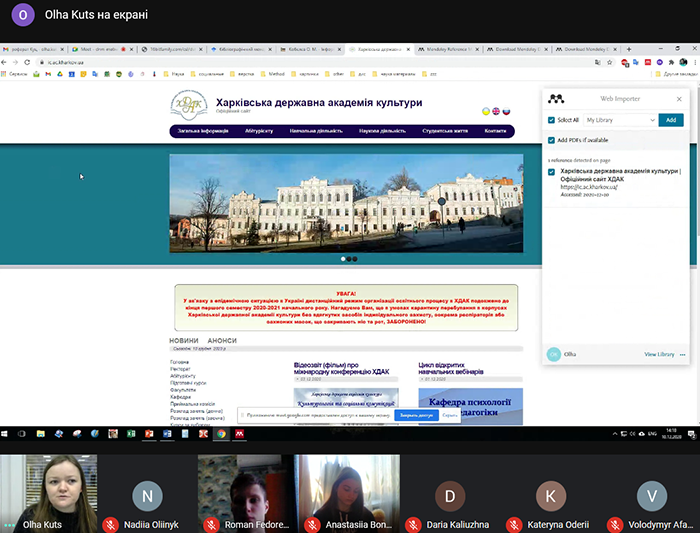Open the Google Drive bookmark icon
Screen dimensions: 700x533
click(60, 74)
